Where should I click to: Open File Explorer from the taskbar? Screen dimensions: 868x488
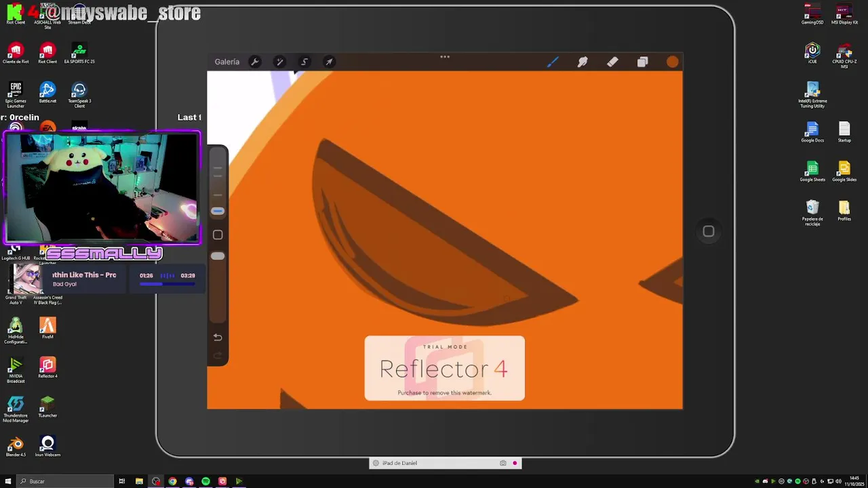coord(139,481)
